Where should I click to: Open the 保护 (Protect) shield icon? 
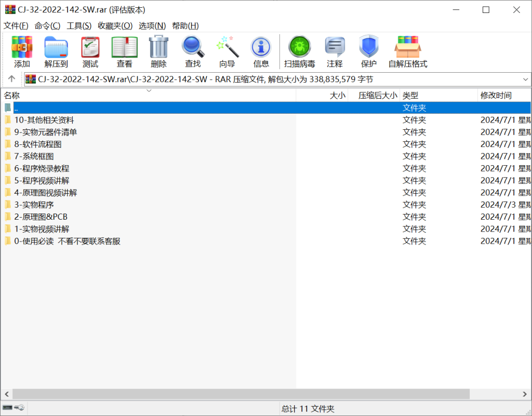point(368,52)
